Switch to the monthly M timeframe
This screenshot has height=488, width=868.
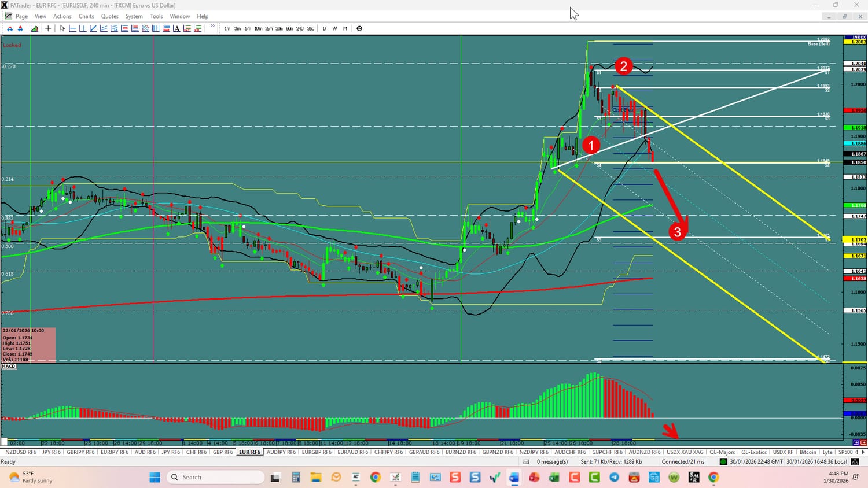[345, 28]
